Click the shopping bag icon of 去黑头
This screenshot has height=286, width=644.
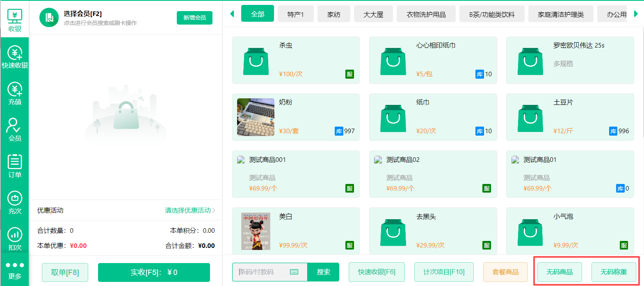[393, 232]
